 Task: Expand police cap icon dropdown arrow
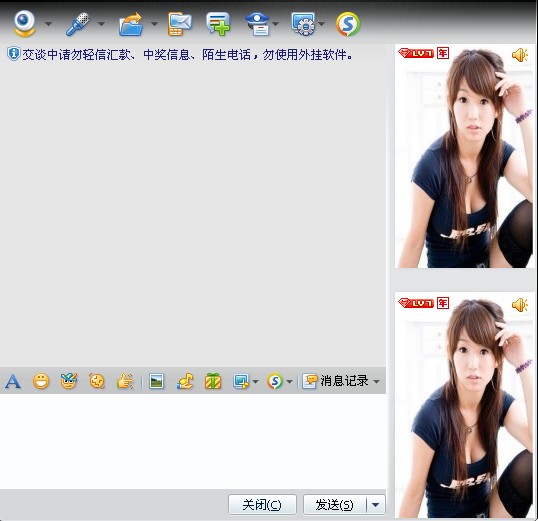[x=275, y=24]
